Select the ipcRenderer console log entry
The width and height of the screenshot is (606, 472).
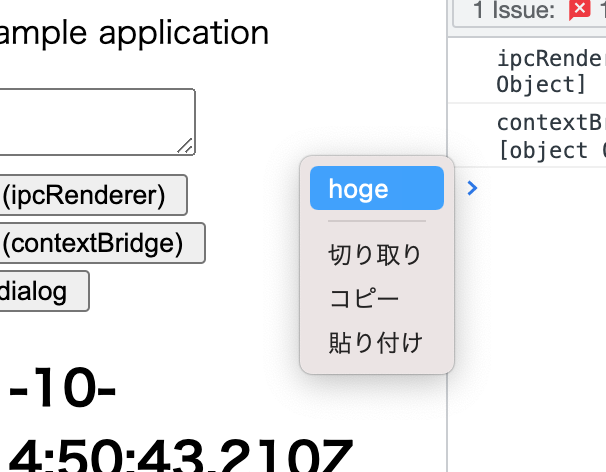(550, 71)
